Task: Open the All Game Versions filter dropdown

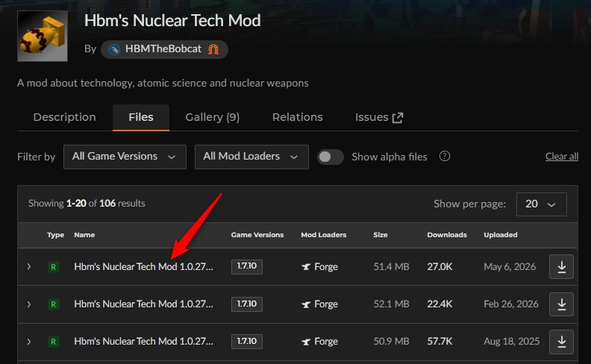Action: click(125, 157)
